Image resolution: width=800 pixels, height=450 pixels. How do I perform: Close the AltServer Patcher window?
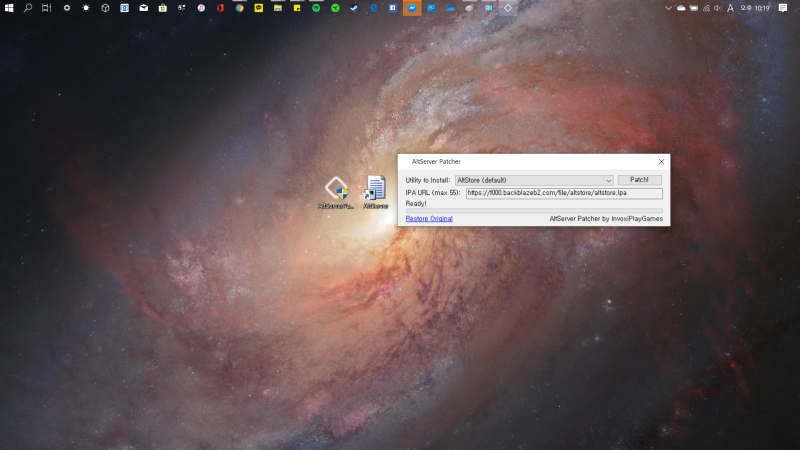pyautogui.click(x=661, y=161)
